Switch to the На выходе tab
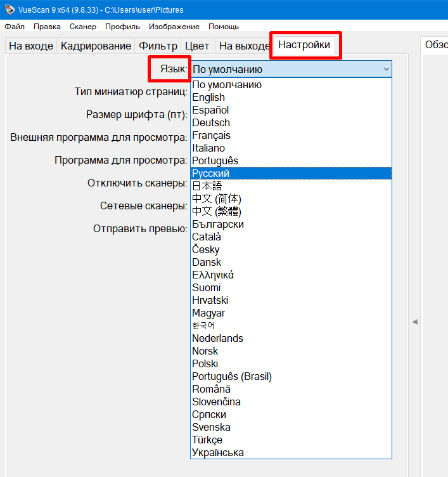Image resolution: width=448 pixels, height=477 pixels. coord(245,46)
